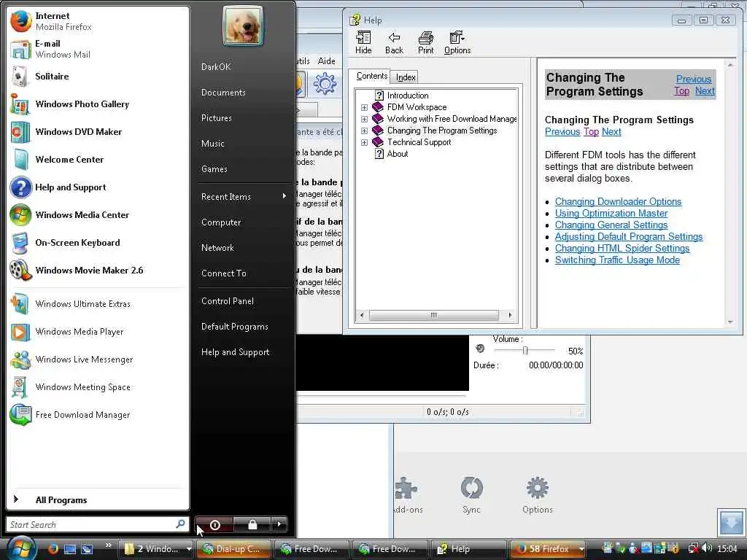Select the About topic in Help contents
Screen dimensions: 747x560
398,154
